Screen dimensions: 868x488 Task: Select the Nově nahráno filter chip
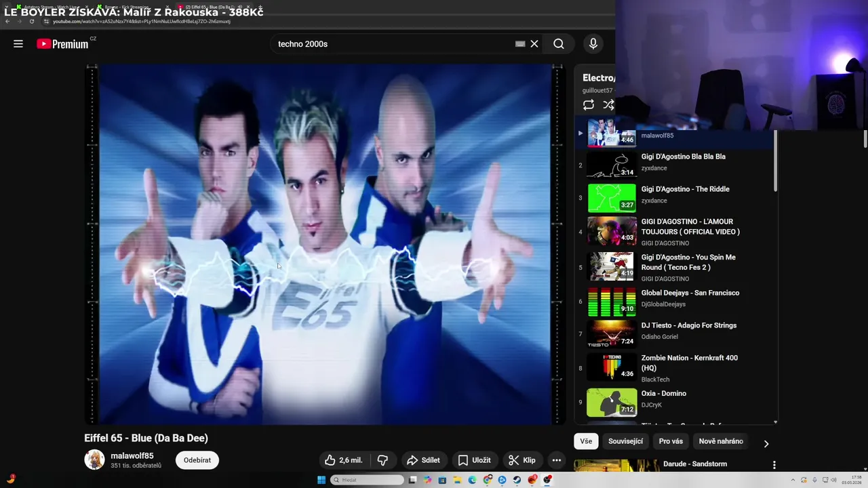click(721, 441)
